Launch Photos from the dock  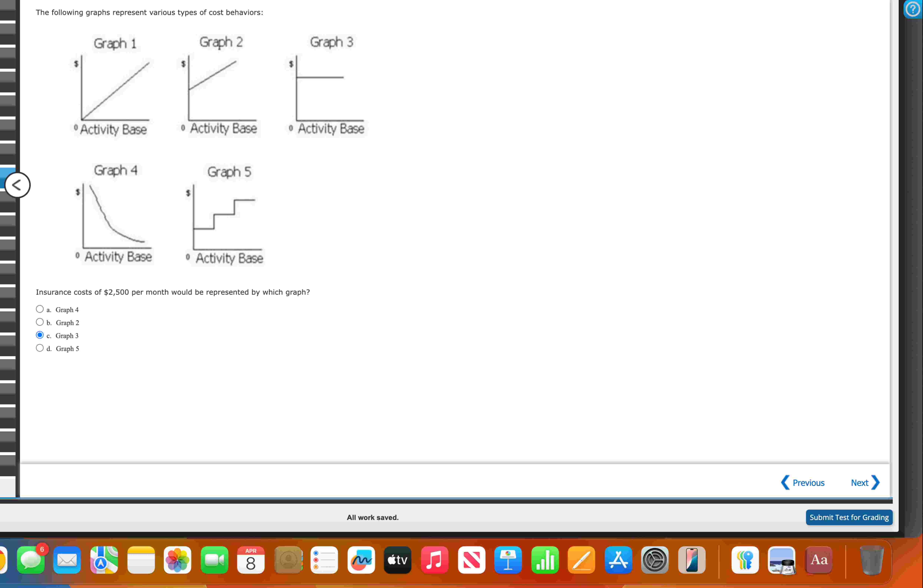178,560
